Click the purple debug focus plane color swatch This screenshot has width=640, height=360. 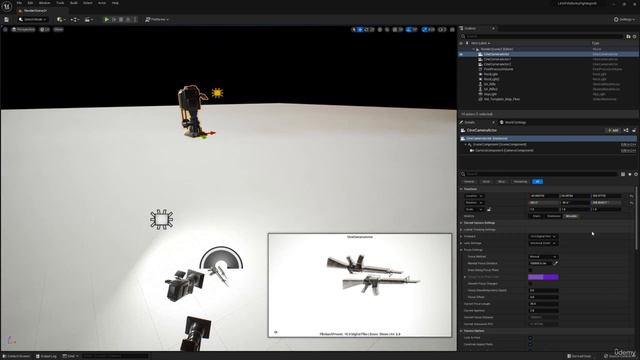coord(543,277)
